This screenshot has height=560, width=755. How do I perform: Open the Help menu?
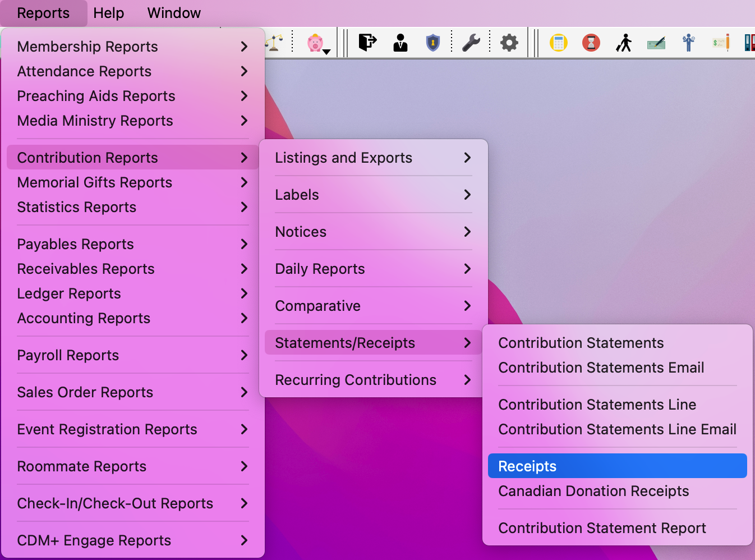pyautogui.click(x=108, y=13)
